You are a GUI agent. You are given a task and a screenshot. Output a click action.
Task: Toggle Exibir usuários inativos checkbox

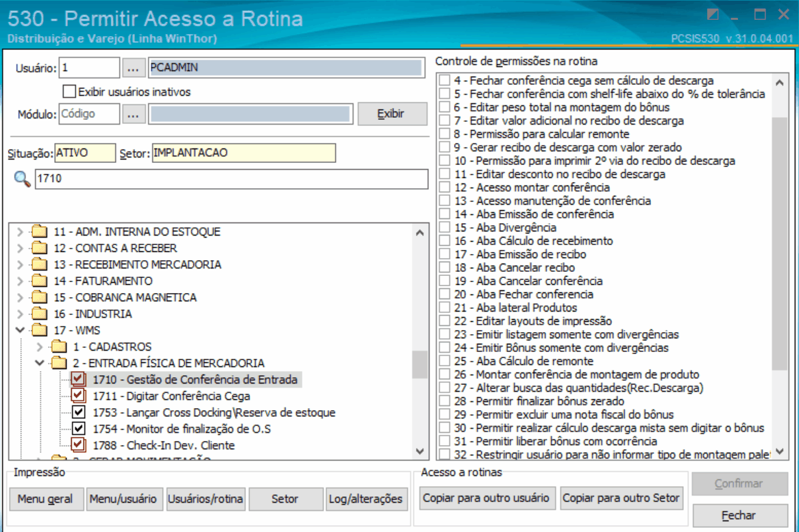coord(69,92)
